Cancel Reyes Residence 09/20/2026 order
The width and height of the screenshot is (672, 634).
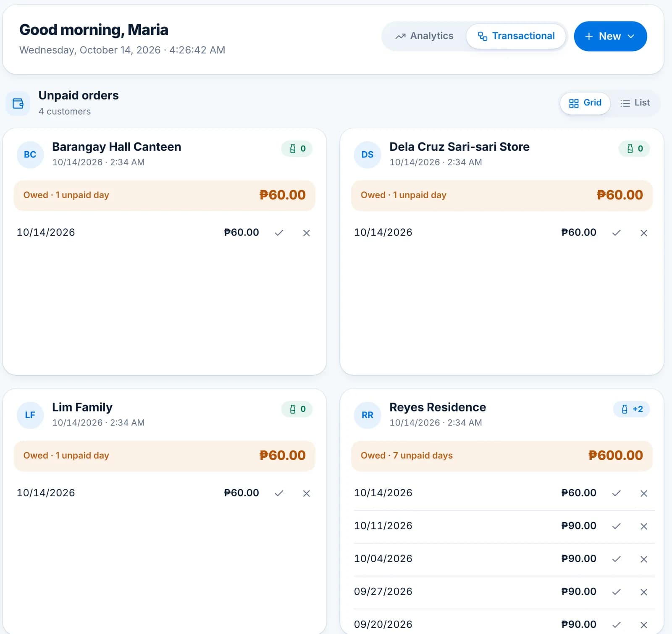(644, 624)
